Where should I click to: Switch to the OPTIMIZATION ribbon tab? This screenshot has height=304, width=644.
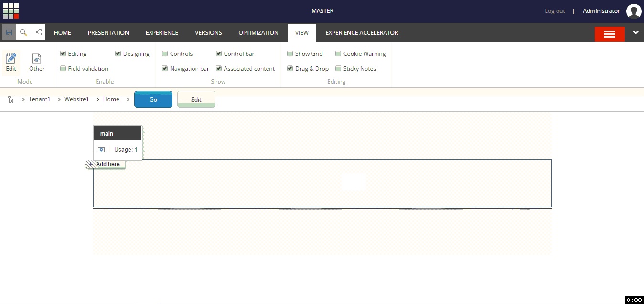click(x=258, y=33)
